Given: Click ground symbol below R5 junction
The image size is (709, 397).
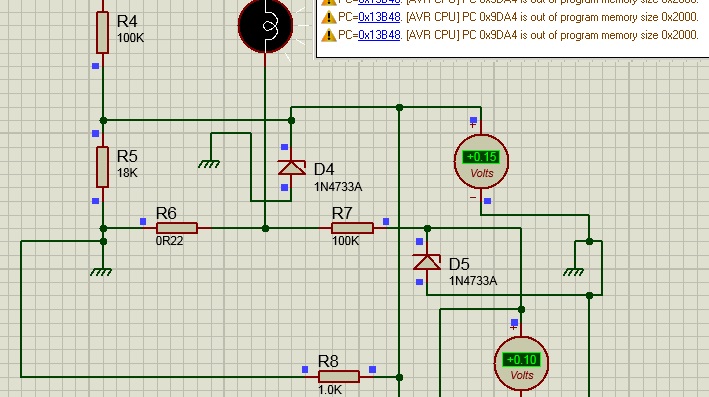Looking at the screenshot, I should click(x=101, y=272).
